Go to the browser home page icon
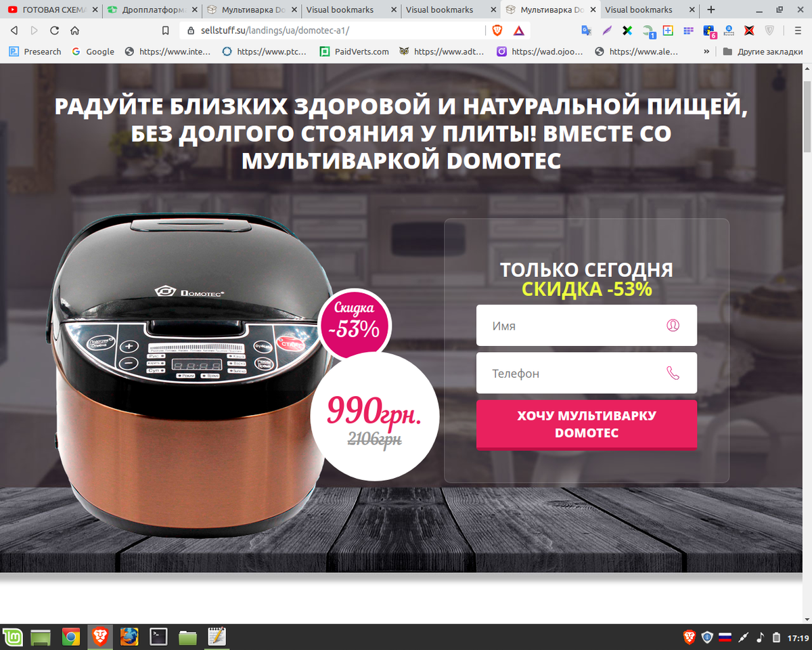This screenshot has height=650, width=812. [x=74, y=30]
